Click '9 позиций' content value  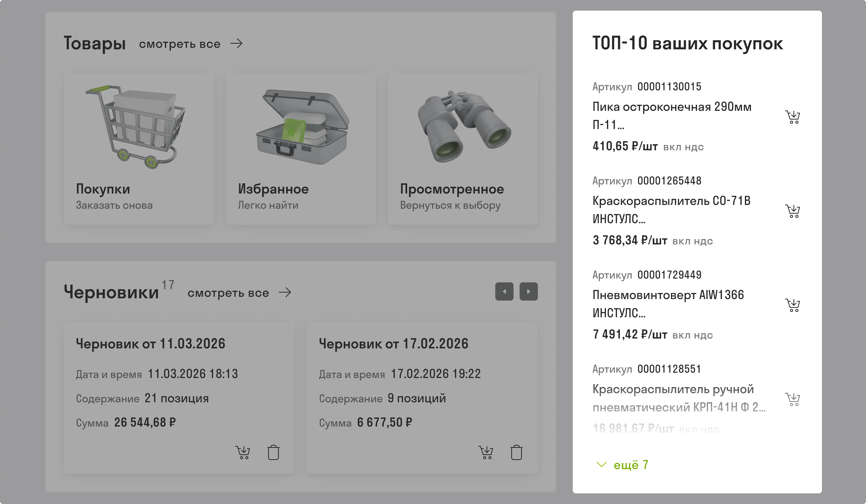click(x=417, y=398)
